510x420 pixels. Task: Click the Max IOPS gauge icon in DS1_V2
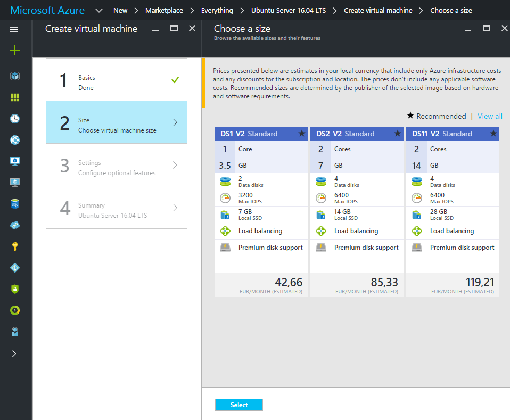(225, 198)
